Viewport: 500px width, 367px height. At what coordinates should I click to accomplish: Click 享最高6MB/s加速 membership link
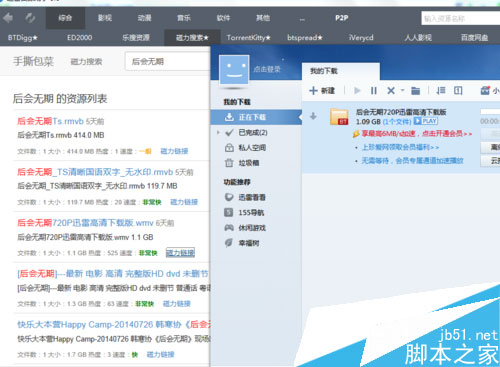point(417,134)
